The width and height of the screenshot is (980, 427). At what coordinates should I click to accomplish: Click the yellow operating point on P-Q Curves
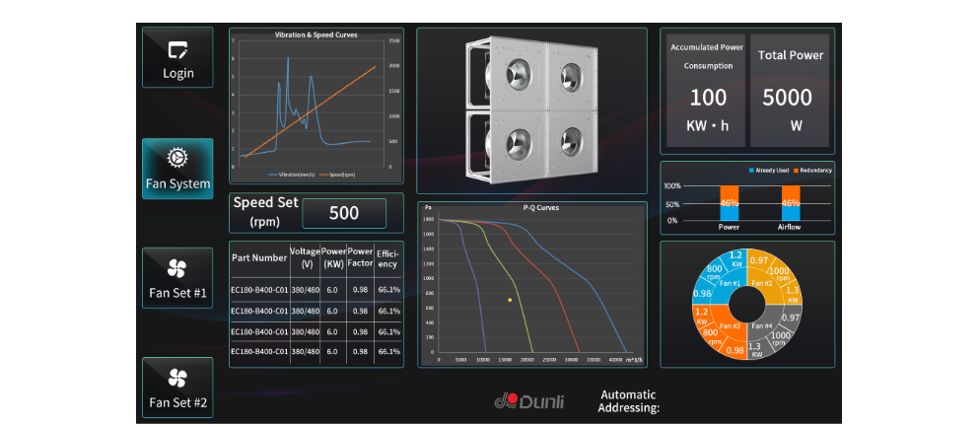tap(510, 300)
